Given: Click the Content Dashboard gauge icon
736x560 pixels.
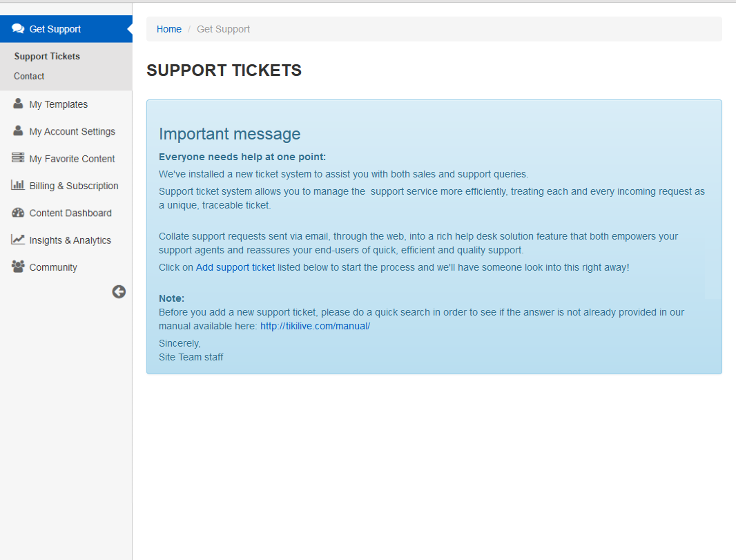Looking at the screenshot, I should pos(18,213).
